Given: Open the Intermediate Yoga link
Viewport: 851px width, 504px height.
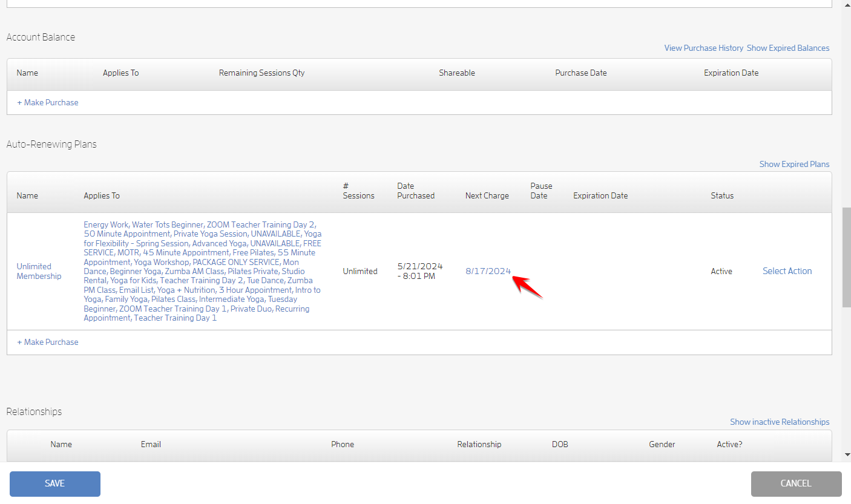Looking at the screenshot, I should 232,299.
